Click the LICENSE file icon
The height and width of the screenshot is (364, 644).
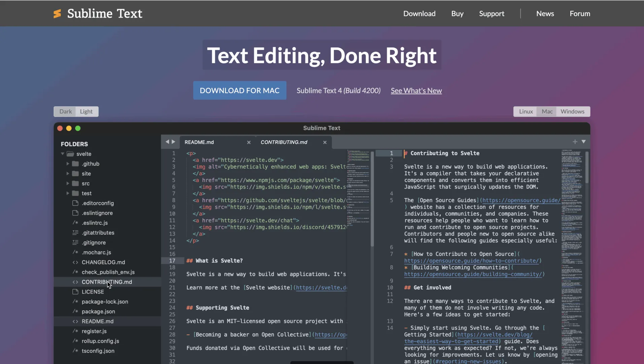[x=75, y=292]
